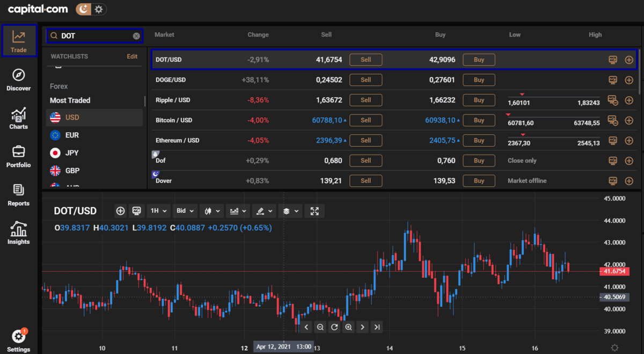Click Sell button for Ethereum / USD

click(365, 140)
